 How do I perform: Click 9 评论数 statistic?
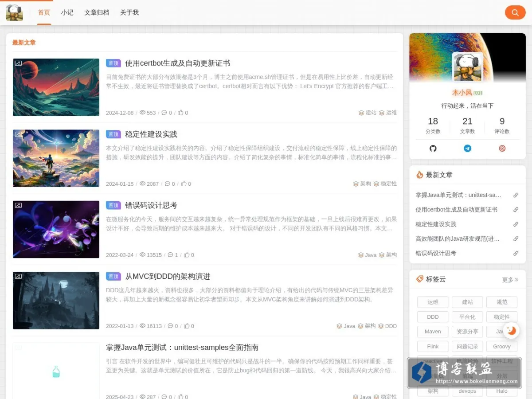[502, 125]
